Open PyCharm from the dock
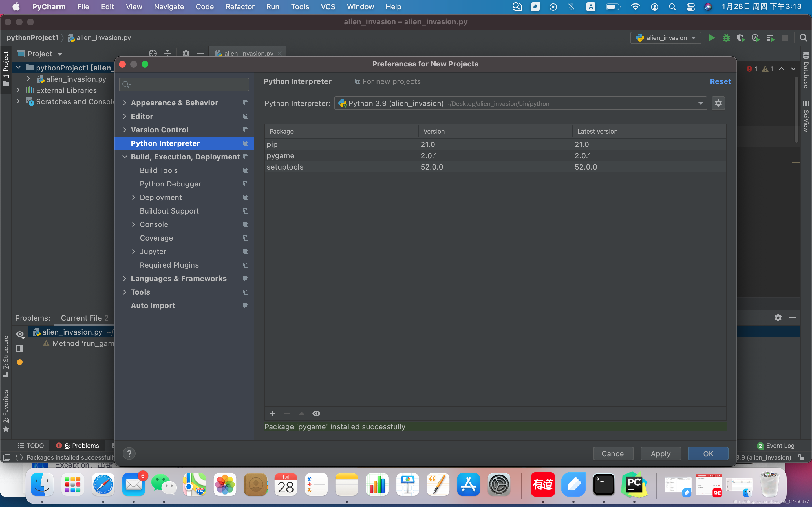This screenshot has height=507, width=812. pyautogui.click(x=634, y=484)
